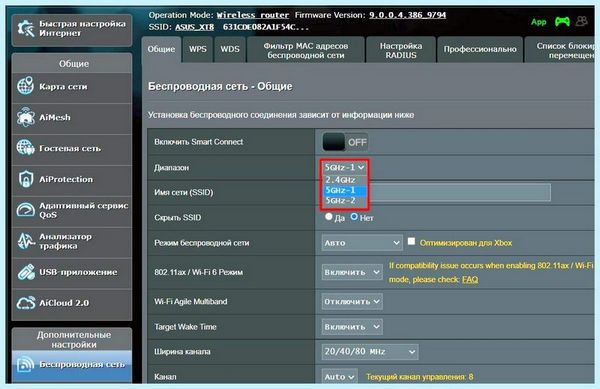Open Адаптивный сервис QoS menu item
The image size is (600, 389).
pyautogui.click(x=72, y=211)
